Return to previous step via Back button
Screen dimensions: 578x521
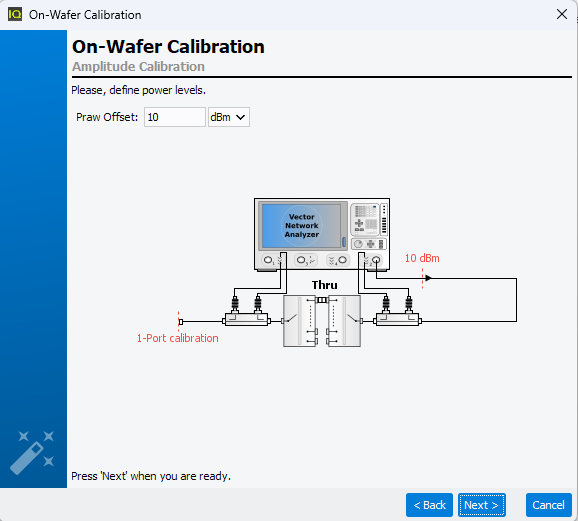tap(429, 505)
